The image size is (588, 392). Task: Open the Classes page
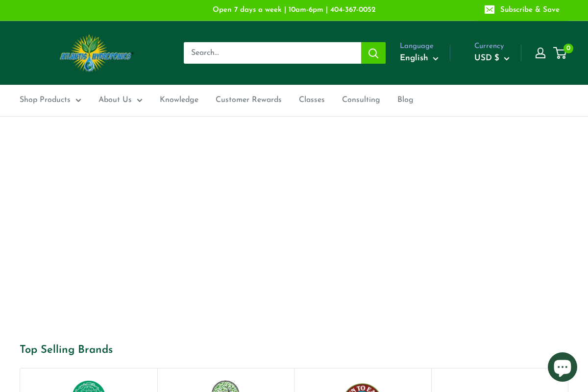tap(312, 100)
